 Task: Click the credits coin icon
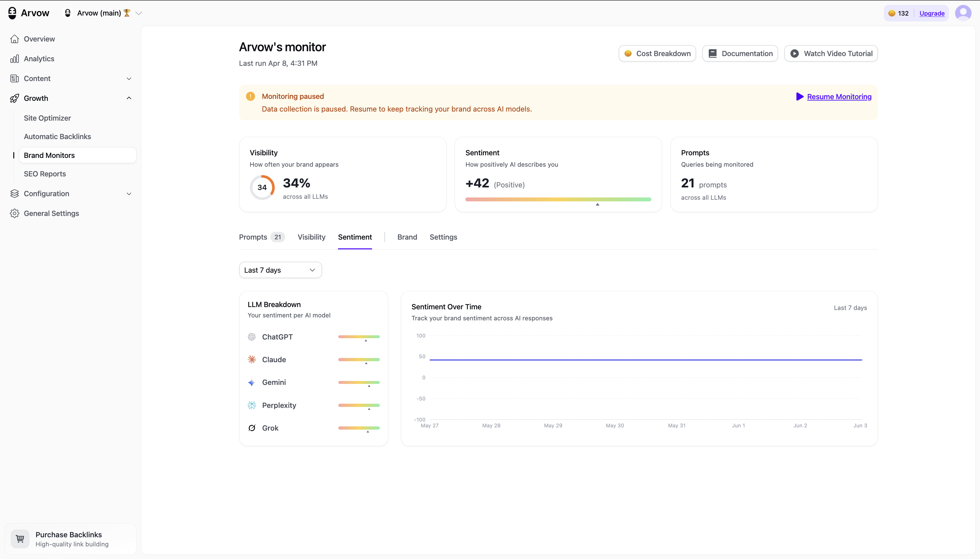(x=892, y=13)
